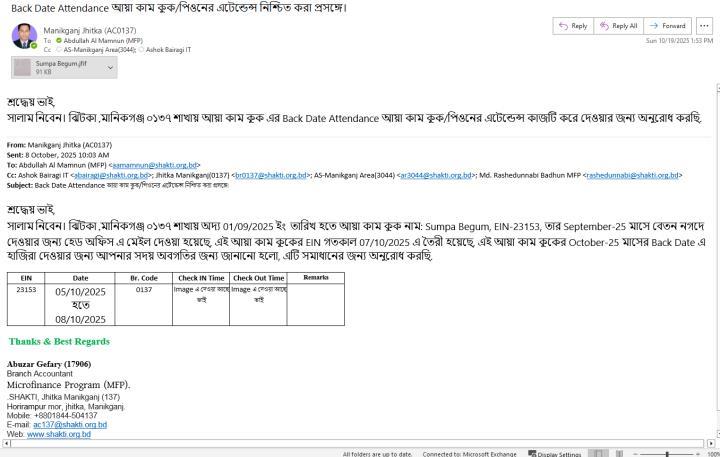Click the sender's profile photo
The height and width of the screenshot is (457, 720).
25,37
